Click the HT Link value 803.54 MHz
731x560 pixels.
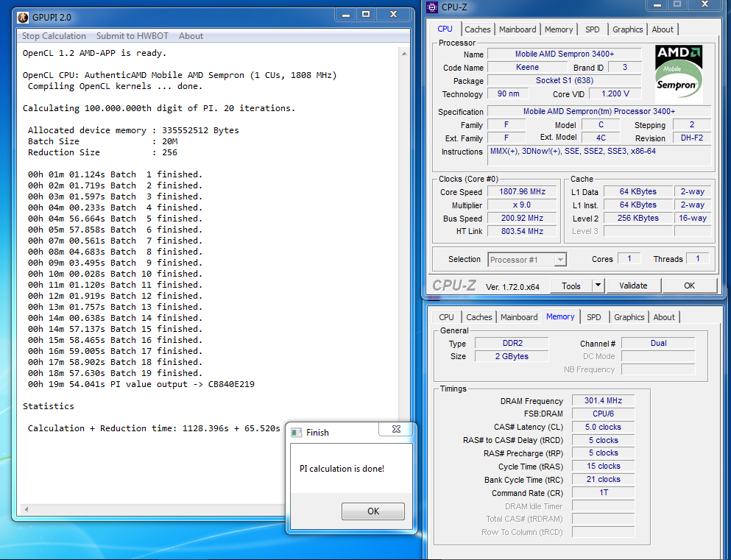pyautogui.click(x=522, y=231)
